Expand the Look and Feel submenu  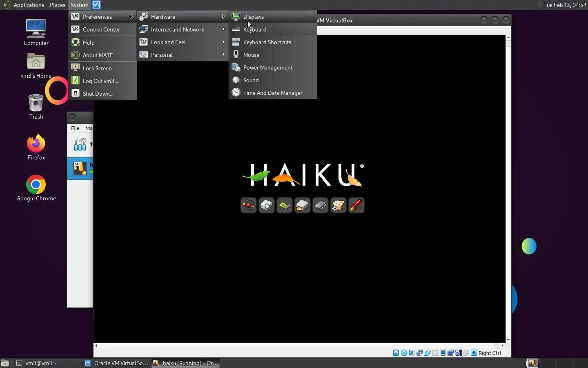click(x=182, y=42)
